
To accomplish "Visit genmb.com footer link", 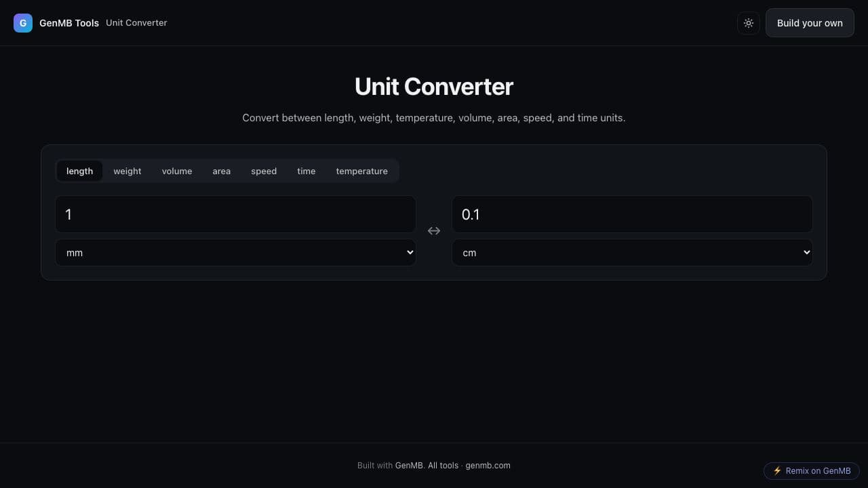I will click(488, 466).
